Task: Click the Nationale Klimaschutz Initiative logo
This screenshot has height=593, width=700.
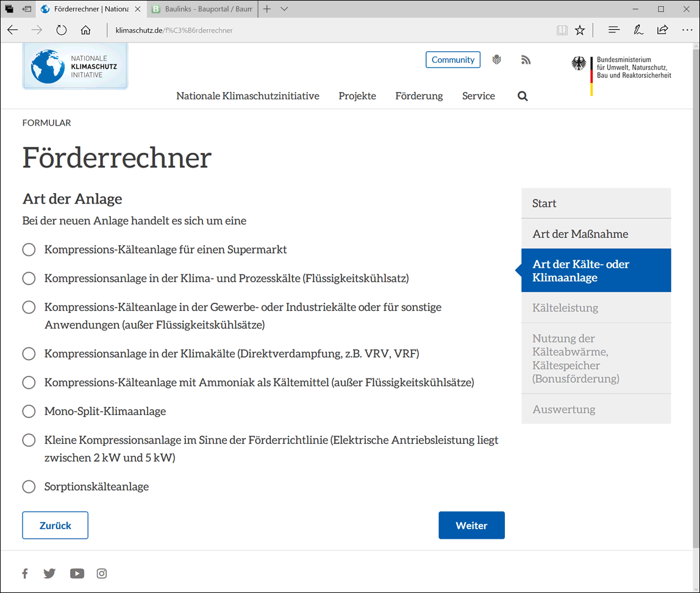Action: coord(75,66)
